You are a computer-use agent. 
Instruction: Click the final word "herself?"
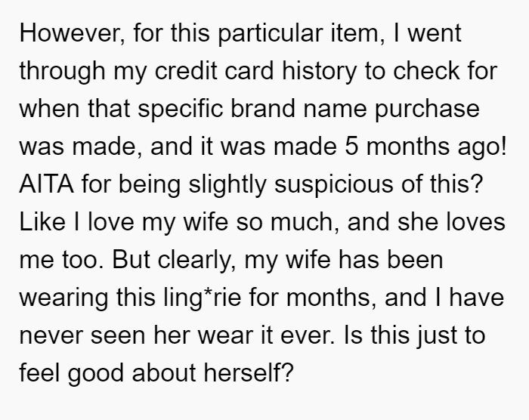[x=248, y=372]
